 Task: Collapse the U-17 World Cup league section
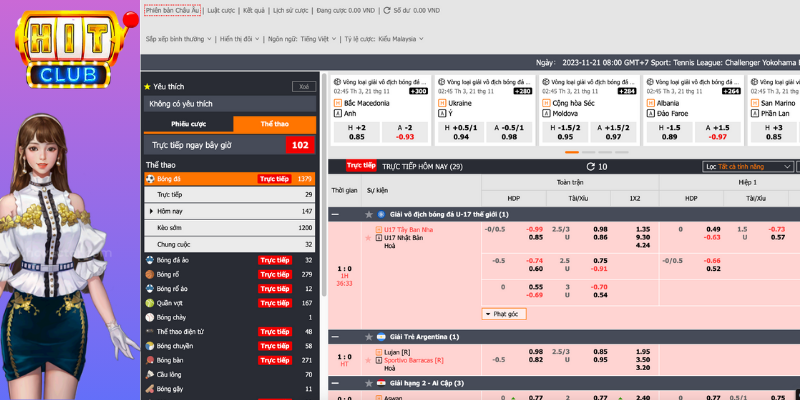(x=337, y=214)
